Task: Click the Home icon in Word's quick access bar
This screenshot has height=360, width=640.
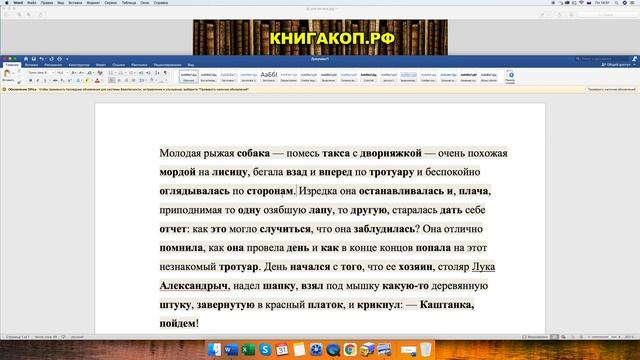Action: pos(26,59)
